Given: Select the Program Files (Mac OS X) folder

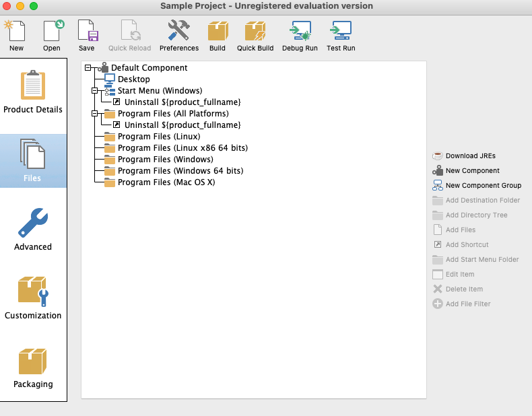Looking at the screenshot, I should [166, 182].
